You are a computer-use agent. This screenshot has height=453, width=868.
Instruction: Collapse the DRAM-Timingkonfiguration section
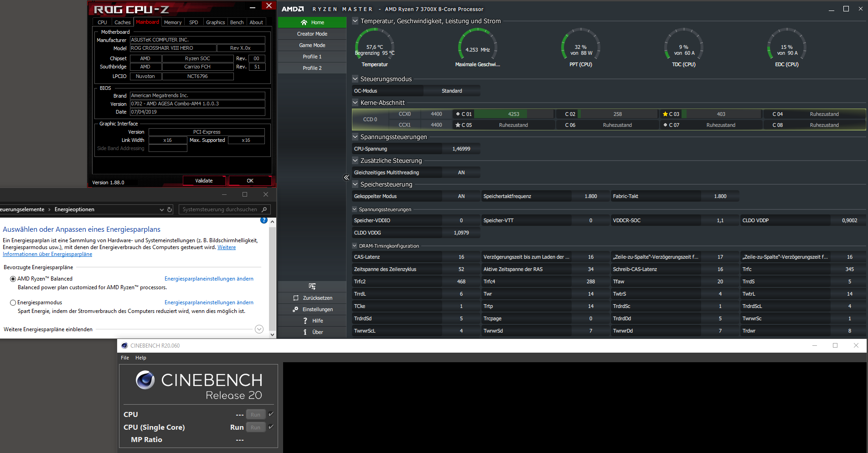(355, 246)
